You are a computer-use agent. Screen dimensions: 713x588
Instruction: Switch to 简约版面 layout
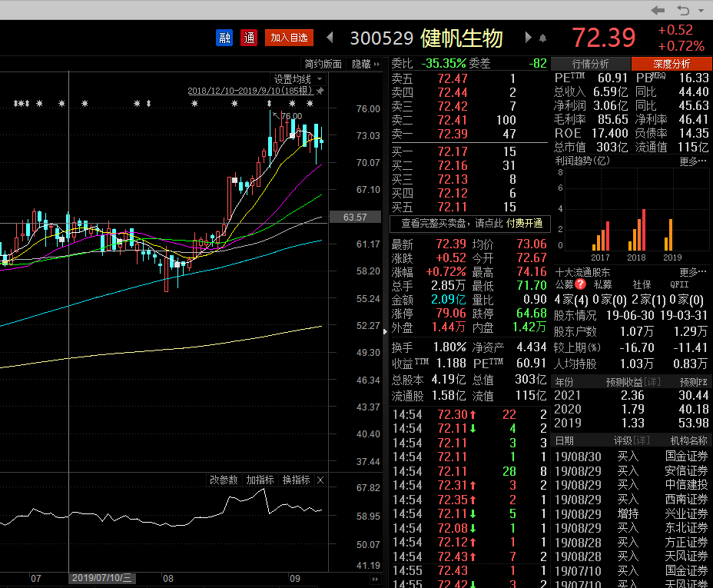pyautogui.click(x=323, y=64)
